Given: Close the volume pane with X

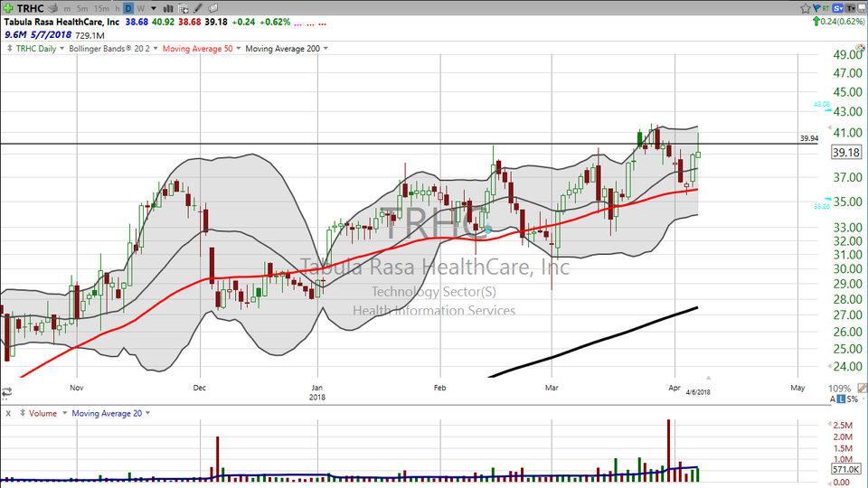Looking at the screenshot, I should click(8, 413).
